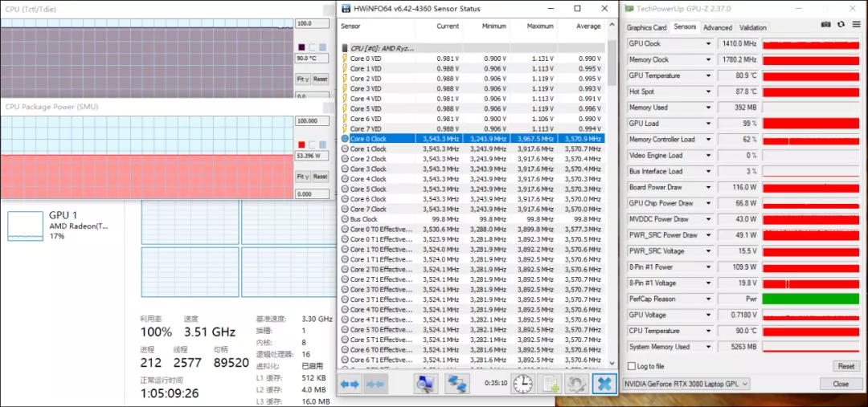868x407 pixels.
Task: Click the Bus Clock row clock icon
Action: click(345, 219)
